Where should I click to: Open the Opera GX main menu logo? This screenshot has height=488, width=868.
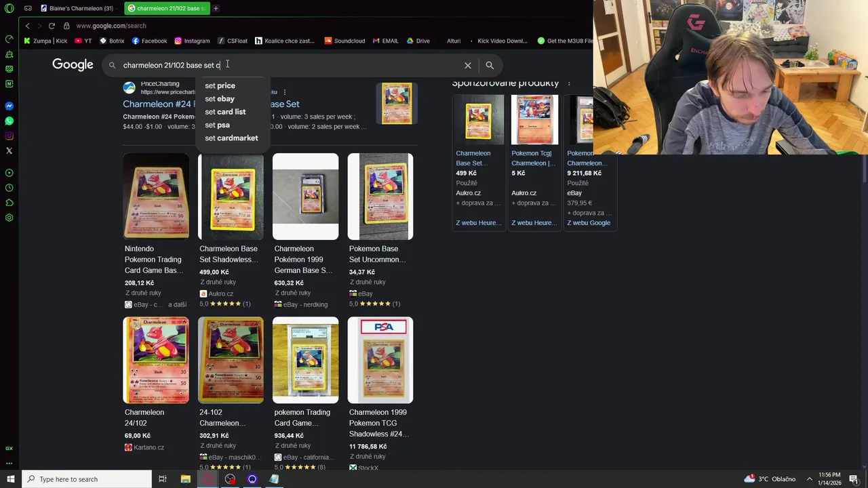click(9, 8)
